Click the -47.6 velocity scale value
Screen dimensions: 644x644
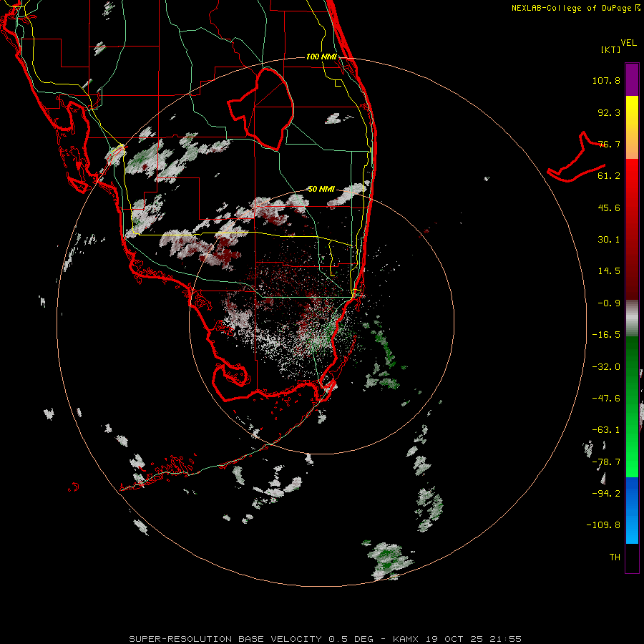[x=606, y=399]
